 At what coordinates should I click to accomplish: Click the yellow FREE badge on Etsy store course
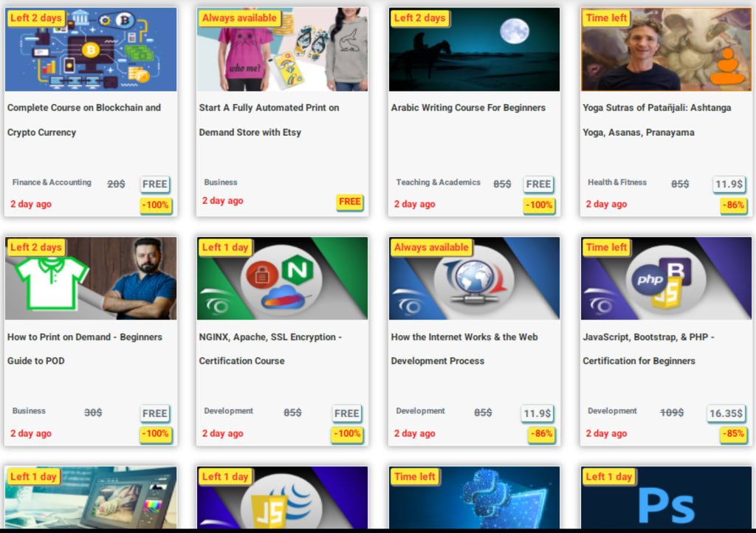pyautogui.click(x=349, y=202)
